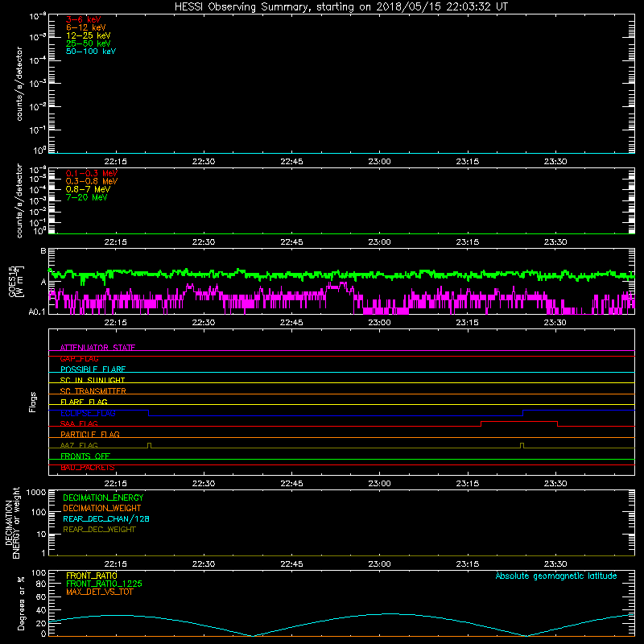644x644 pixels.
Task: Click the MAX_DET_VS_TOT legend label
Action: pyautogui.click(x=99, y=592)
